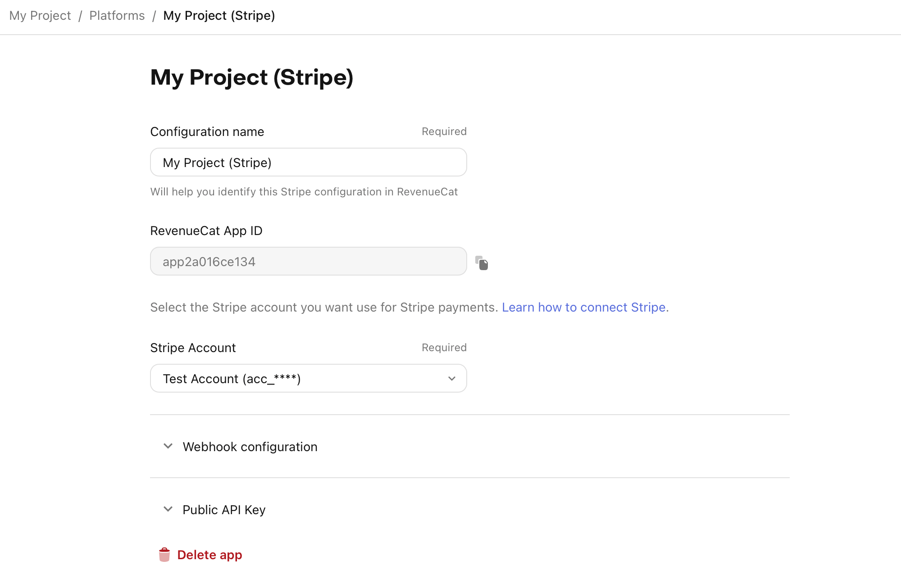Click the app2a016ce134 App ID field

click(308, 262)
